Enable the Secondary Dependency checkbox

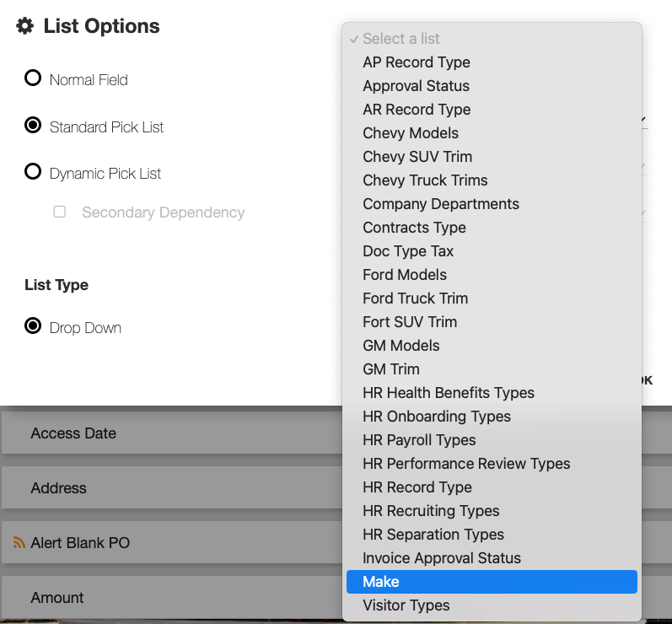pos(60,212)
